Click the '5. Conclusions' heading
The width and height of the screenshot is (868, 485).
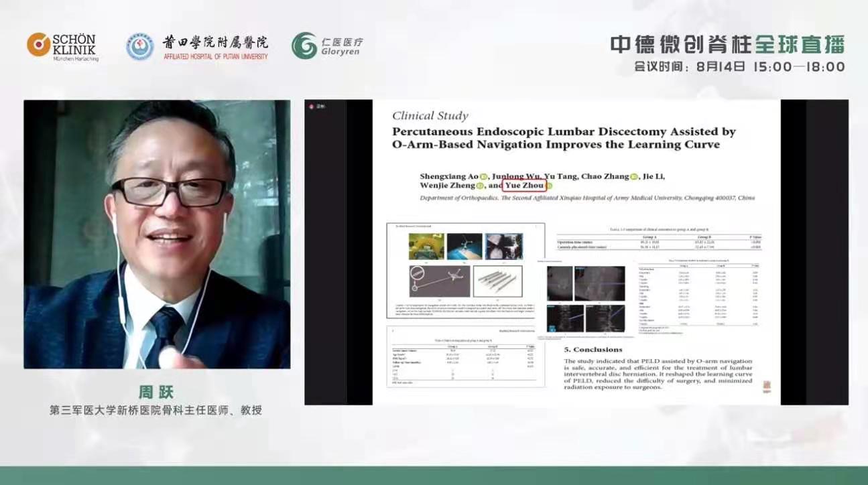tap(593, 349)
